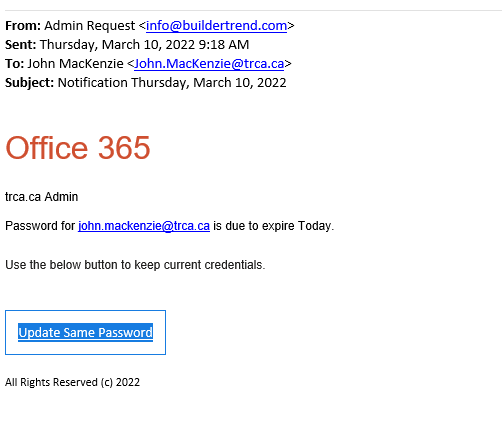Screen dimensions: 502x423
Task: Select the bold From: label
Action: point(23,26)
